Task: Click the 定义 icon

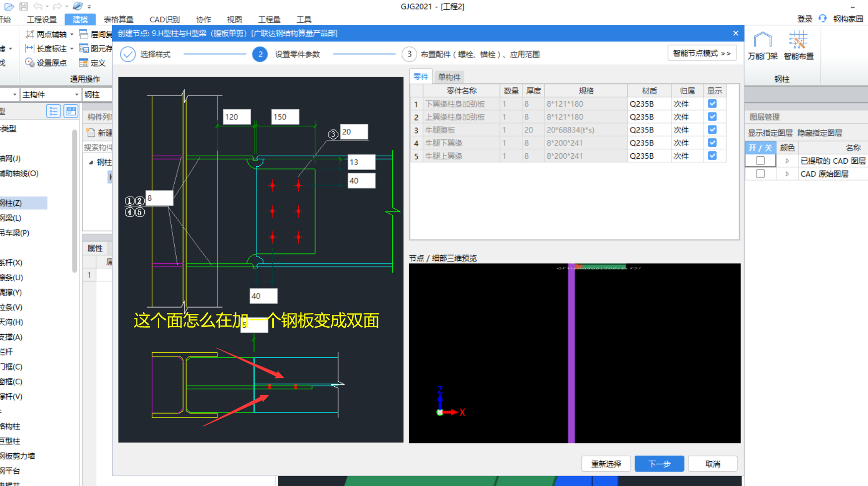Action: (84, 62)
